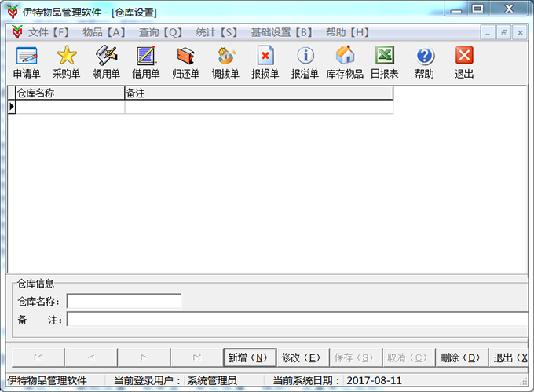The width and height of the screenshot is (534, 392).
Task: Click the 新增 (N) button
Action: pyautogui.click(x=249, y=357)
